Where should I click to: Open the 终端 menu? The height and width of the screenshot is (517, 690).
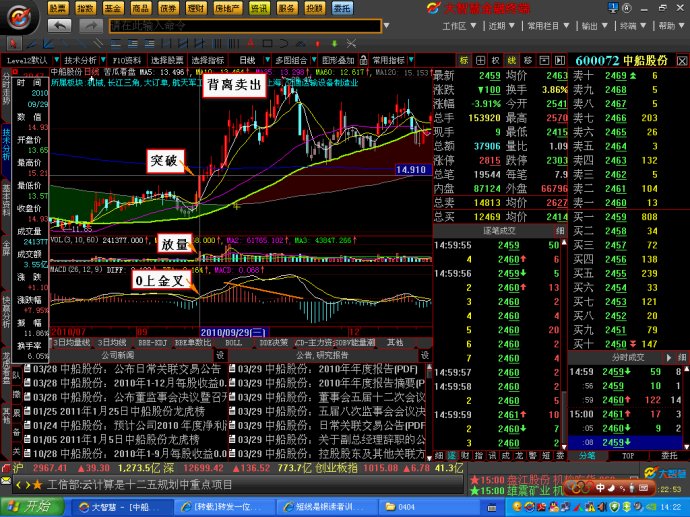coord(632,26)
